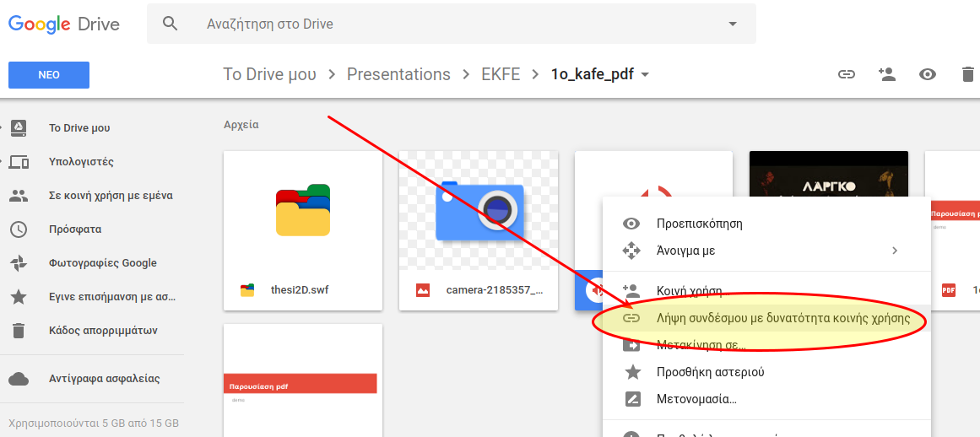
Task: Open 'Φωτογραφίες Google' in sidebar
Action: (x=102, y=263)
